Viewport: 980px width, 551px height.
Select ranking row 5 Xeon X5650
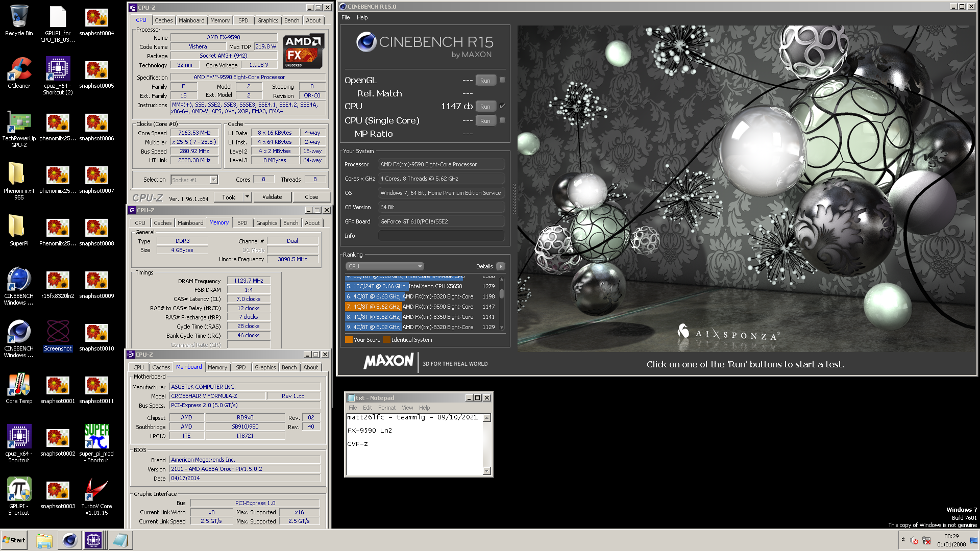(x=422, y=286)
